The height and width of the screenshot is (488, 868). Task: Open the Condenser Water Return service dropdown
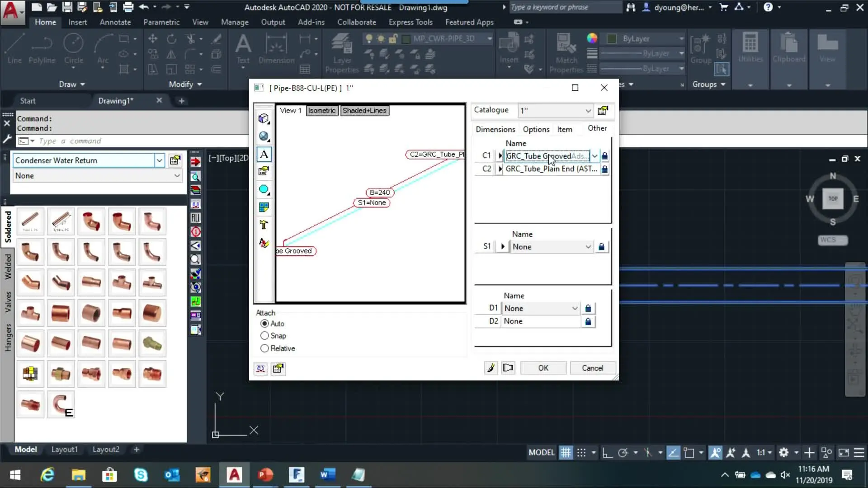point(159,160)
